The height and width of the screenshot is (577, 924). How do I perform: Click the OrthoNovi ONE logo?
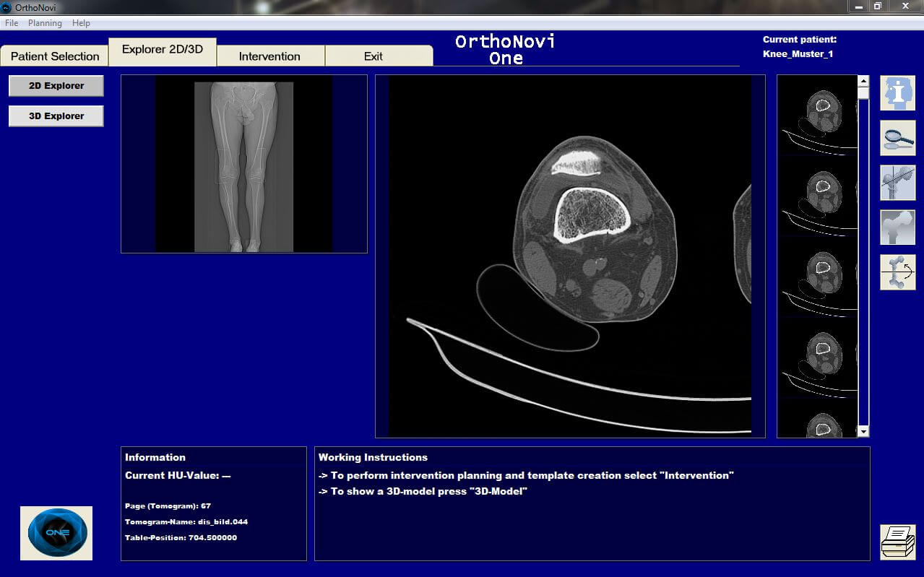pyautogui.click(x=56, y=533)
